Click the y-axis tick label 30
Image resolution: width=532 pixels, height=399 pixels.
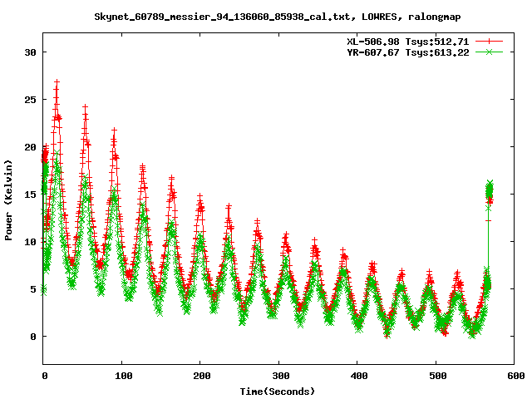[30, 52]
